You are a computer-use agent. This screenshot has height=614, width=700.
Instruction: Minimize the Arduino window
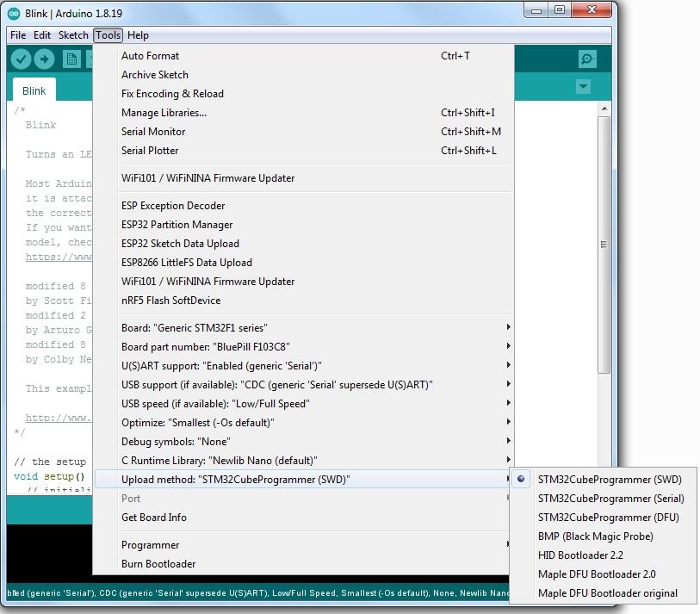click(536, 9)
